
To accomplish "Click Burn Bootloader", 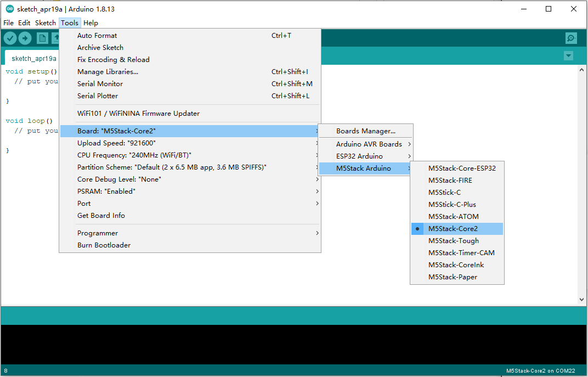I will [190, 245].
